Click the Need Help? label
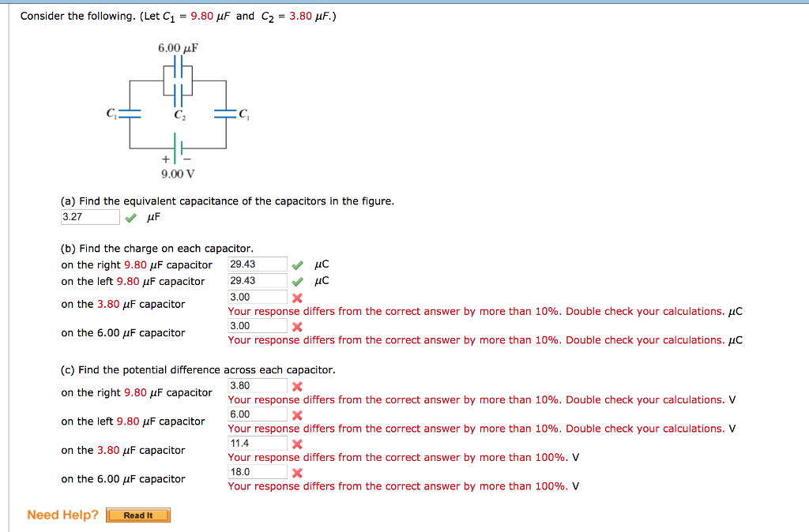 pos(61,515)
